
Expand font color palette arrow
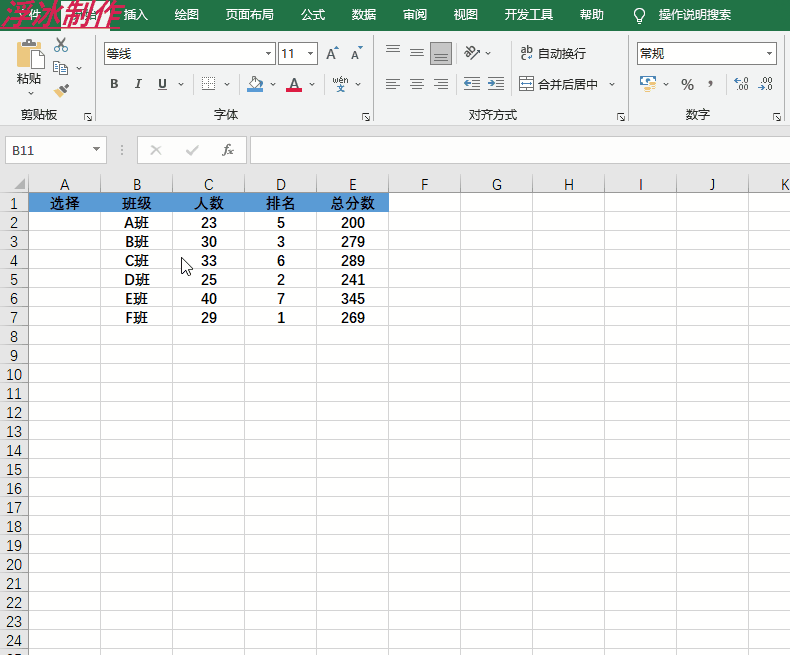tap(312, 84)
